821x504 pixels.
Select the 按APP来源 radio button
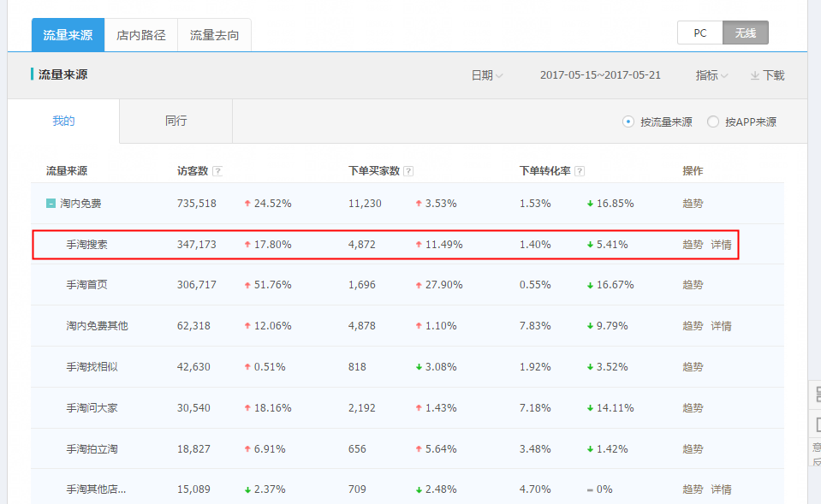[713, 122]
